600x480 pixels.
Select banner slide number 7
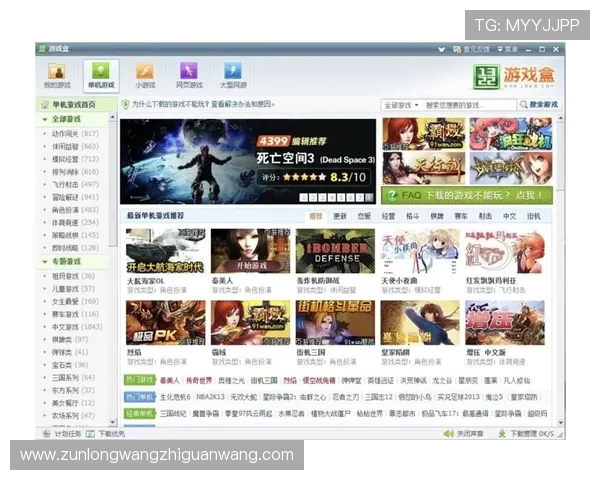click(x=360, y=198)
